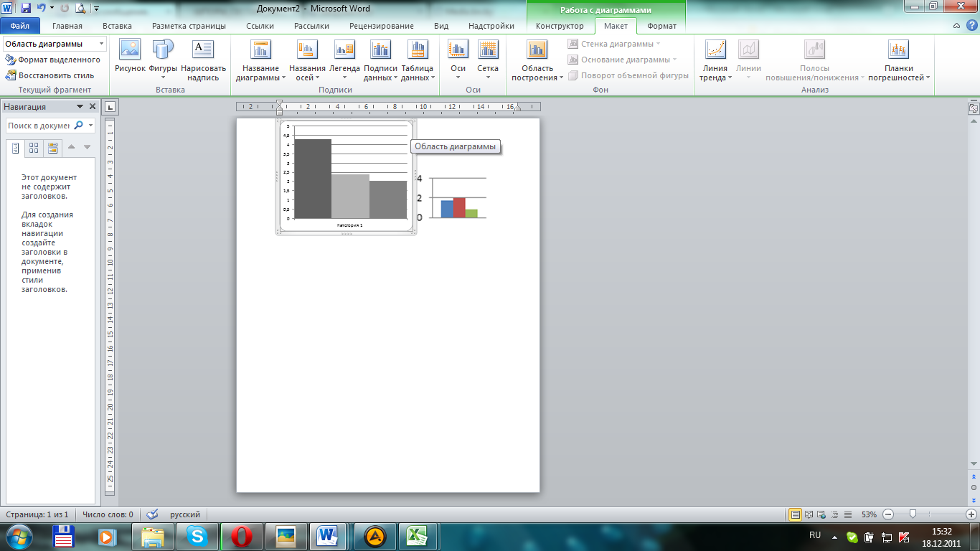The height and width of the screenshot is (551, 980).
Task: Open the chart element selector Область диаграммы
Action: [55, 44]
